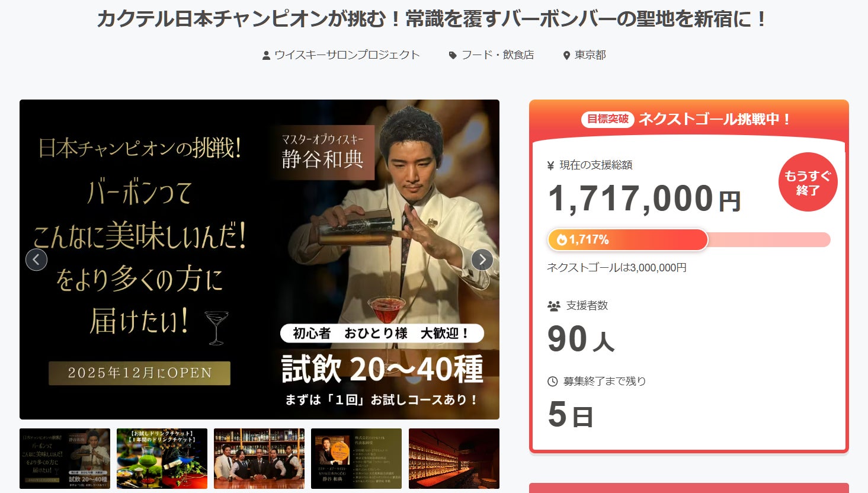Click the flame icon in the 1,717% bar

(x=562, y=240)
